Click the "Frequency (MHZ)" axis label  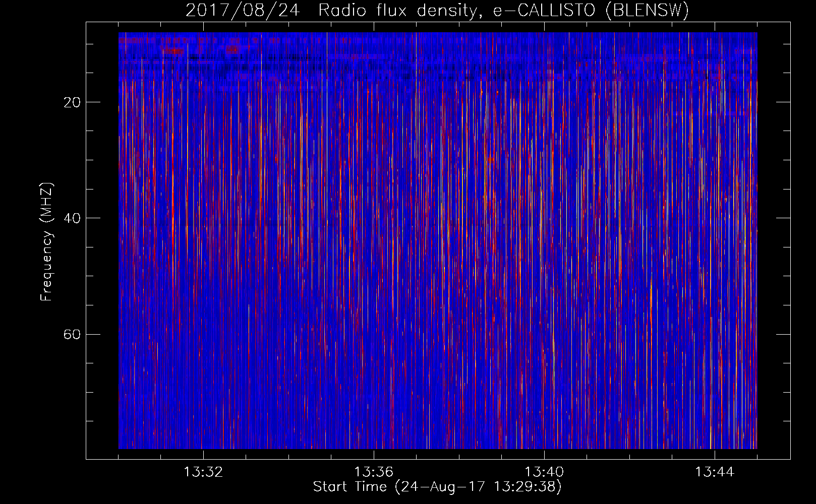pos(46,242)
